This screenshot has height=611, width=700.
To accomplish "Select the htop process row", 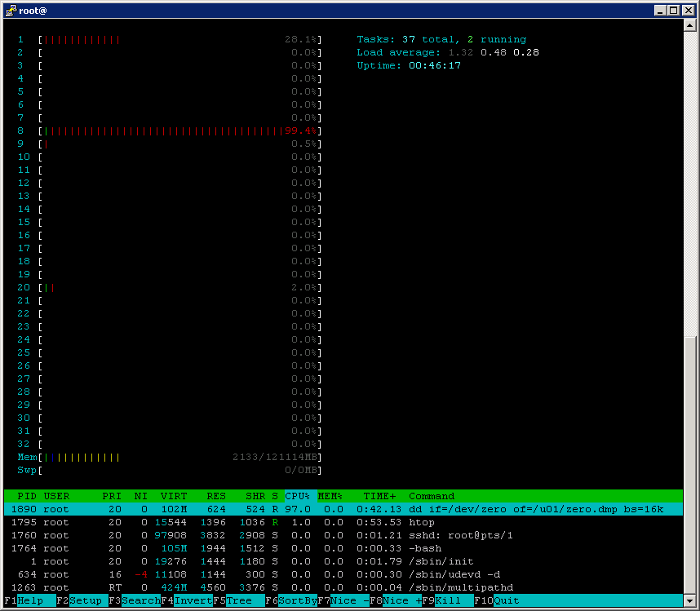I will (343, 522).
